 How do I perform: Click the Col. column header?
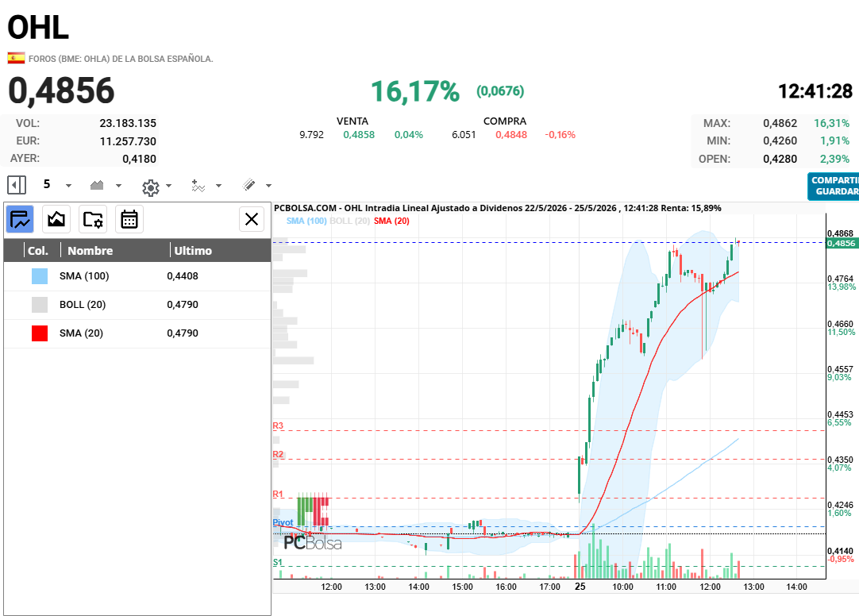point(38,251)
